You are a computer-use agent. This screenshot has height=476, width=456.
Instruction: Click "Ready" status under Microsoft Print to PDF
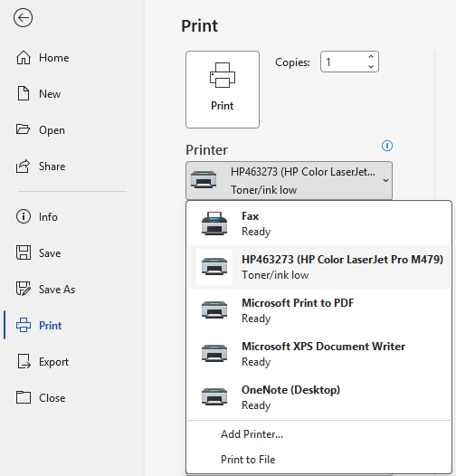pyautogui.click(x=256, y=319)
